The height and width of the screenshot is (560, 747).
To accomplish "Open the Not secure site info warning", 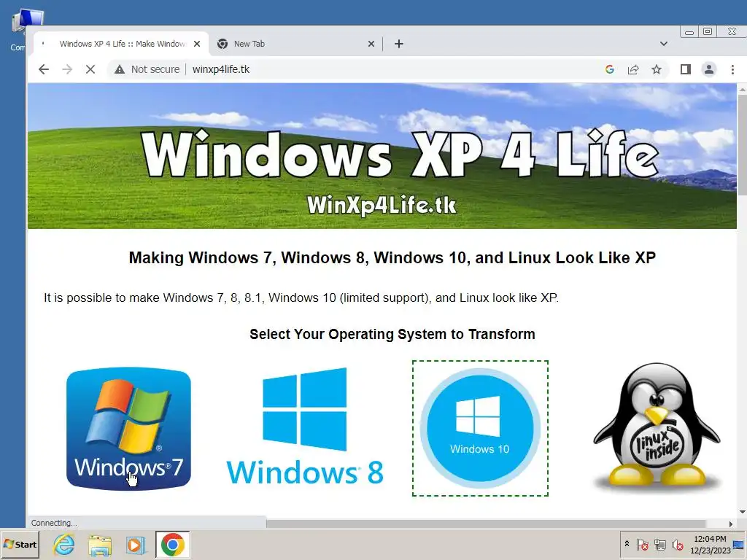I will coord(147,69).
